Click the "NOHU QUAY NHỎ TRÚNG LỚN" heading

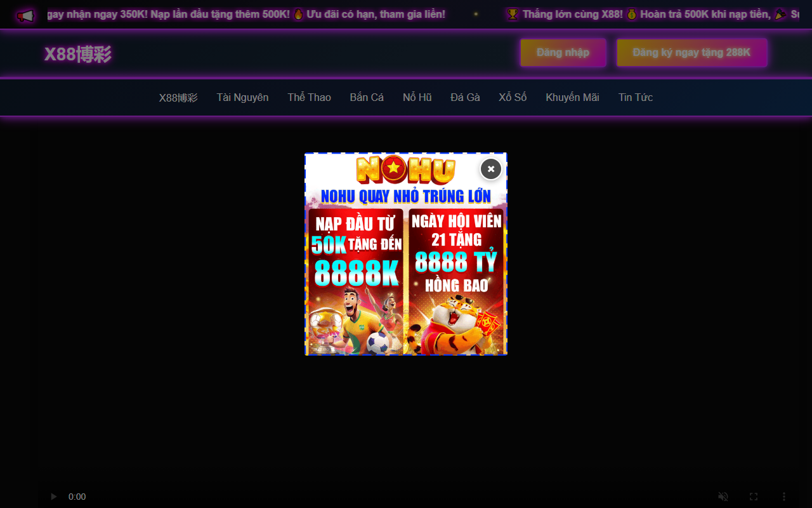[406, 196]
